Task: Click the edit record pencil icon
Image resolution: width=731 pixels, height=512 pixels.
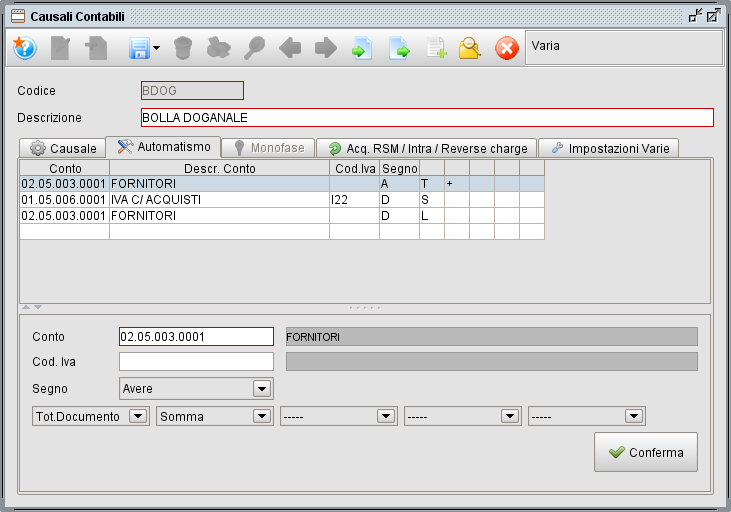Action: [61, 48]
